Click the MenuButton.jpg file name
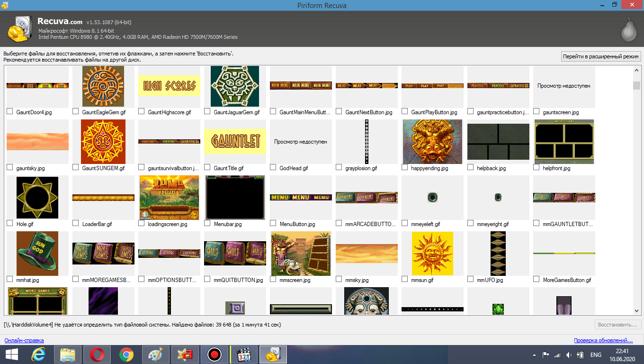This screenshot has height=364, width=644. [x=297, y=224]
